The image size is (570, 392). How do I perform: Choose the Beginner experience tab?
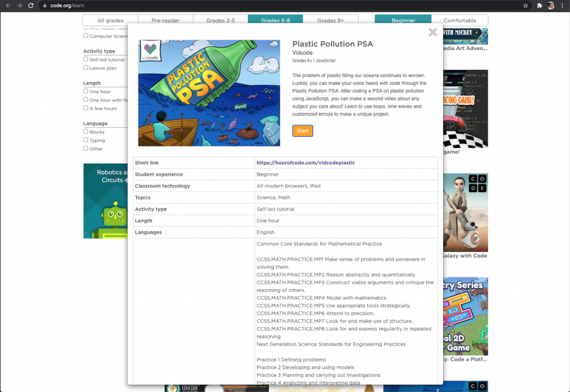[403, 21]
